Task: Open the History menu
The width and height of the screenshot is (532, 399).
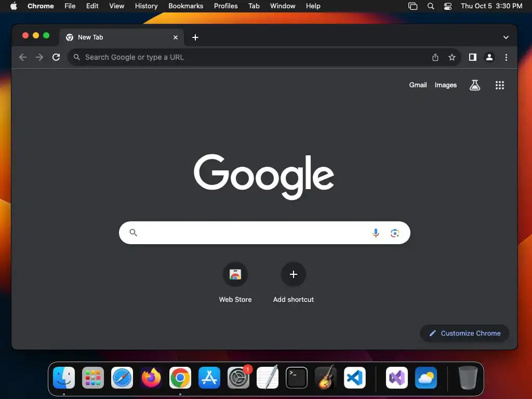Action: coord(146,6)
